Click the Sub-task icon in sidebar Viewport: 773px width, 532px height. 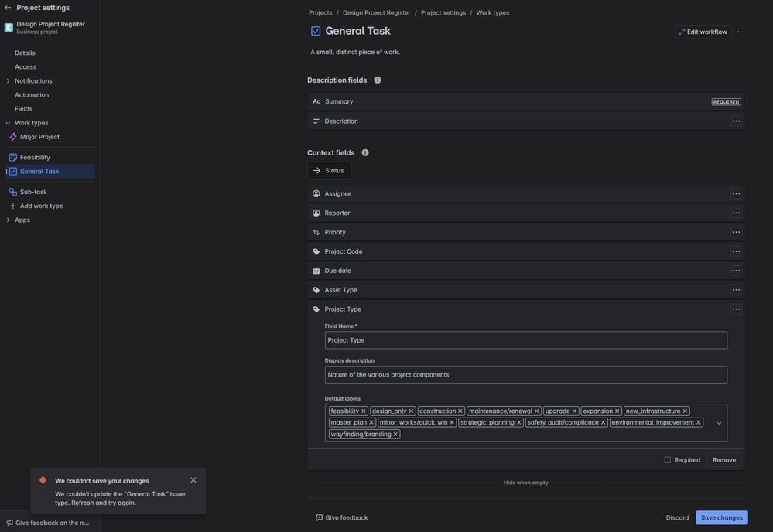[x=13, y=192]
